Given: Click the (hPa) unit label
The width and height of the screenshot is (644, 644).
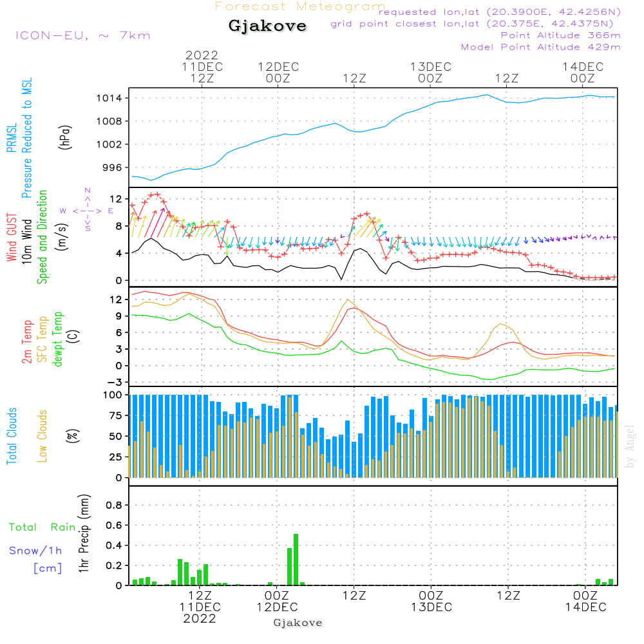Looking at the screenshot, I should click(x=65, y=138).
